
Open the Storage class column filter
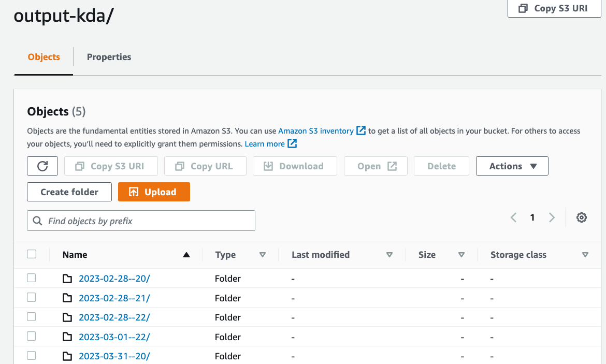point(585,255)
